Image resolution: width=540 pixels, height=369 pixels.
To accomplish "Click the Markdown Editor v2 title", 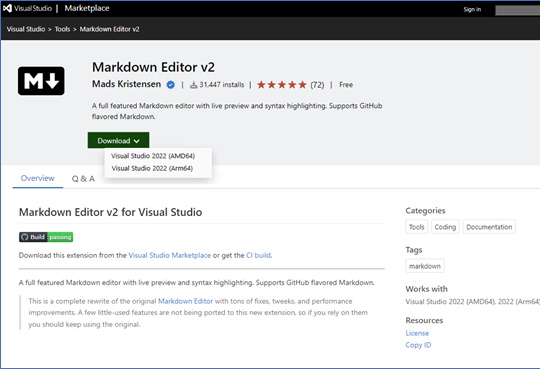I will pos(153,67).
